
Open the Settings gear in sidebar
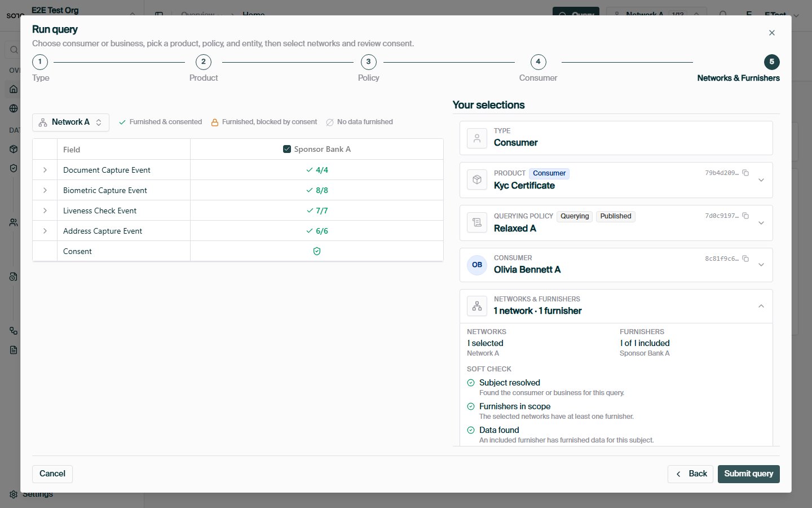[14, 494]
